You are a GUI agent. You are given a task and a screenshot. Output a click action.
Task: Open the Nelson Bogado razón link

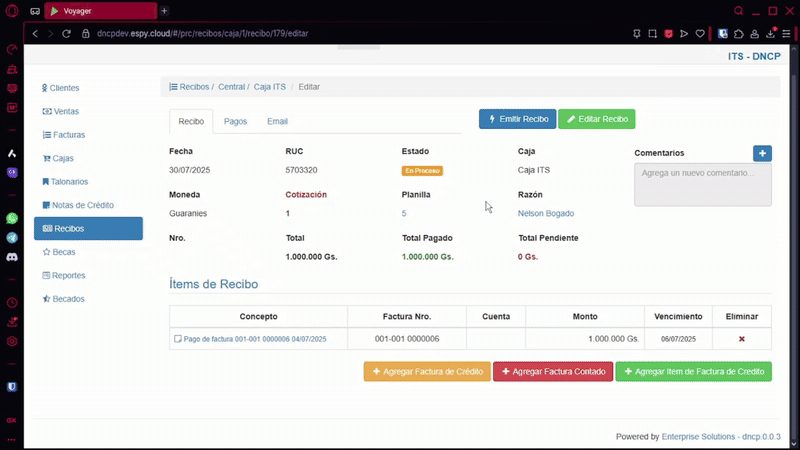546,213
